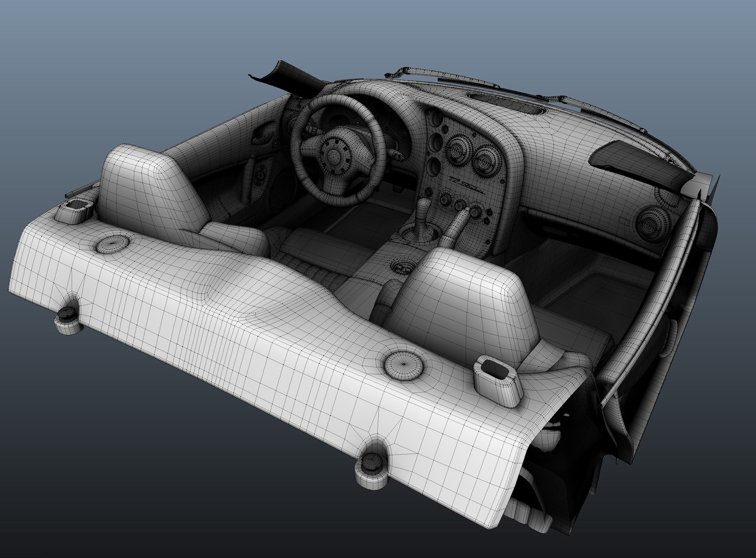Click the left round speaker on rear deck
Screen dimensions: 756x558
coord(112,243)
